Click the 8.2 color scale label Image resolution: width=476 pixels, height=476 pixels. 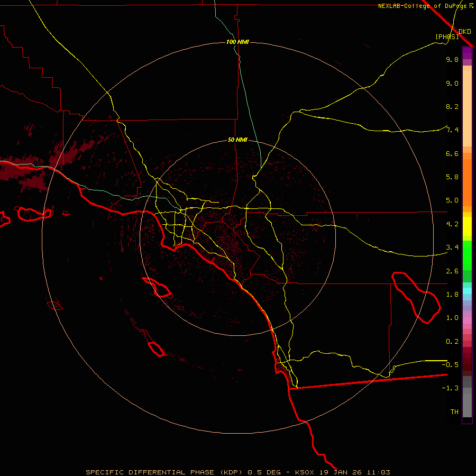(452, 106)
